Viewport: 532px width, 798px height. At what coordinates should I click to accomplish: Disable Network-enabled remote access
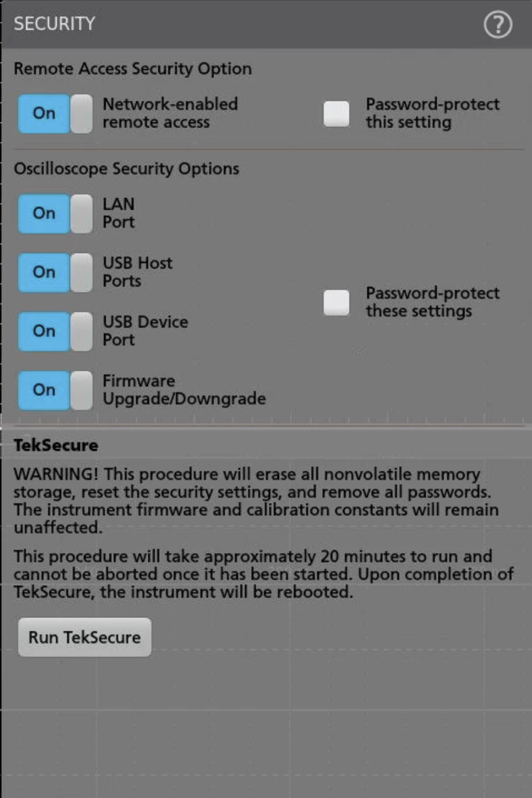coord(54,113)
